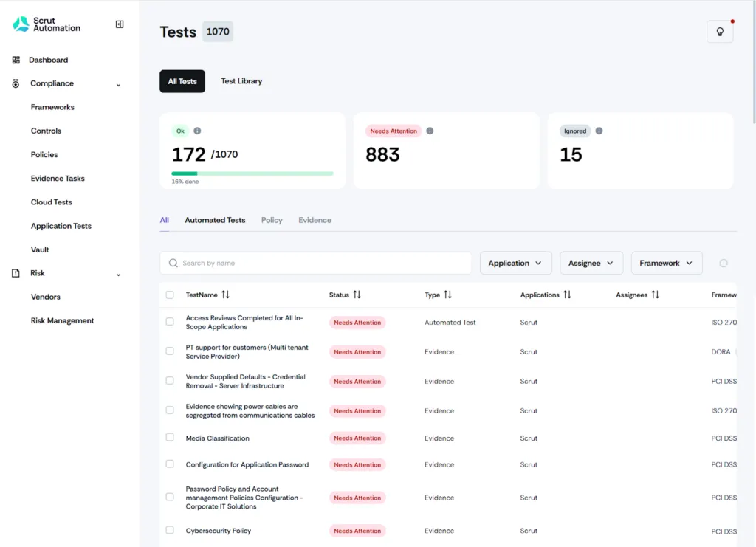Click inside the Search by name field

(x=315, y=263)
